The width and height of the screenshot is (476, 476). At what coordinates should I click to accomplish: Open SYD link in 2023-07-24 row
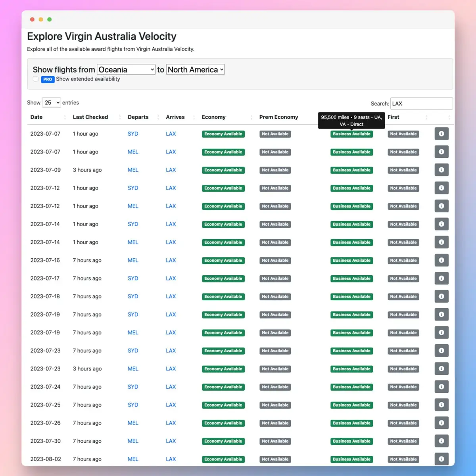pyautogui.click(x=133, y=387)
